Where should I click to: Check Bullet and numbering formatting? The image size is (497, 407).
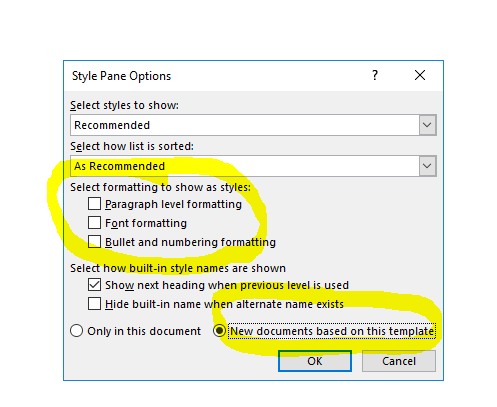point(94,242)
